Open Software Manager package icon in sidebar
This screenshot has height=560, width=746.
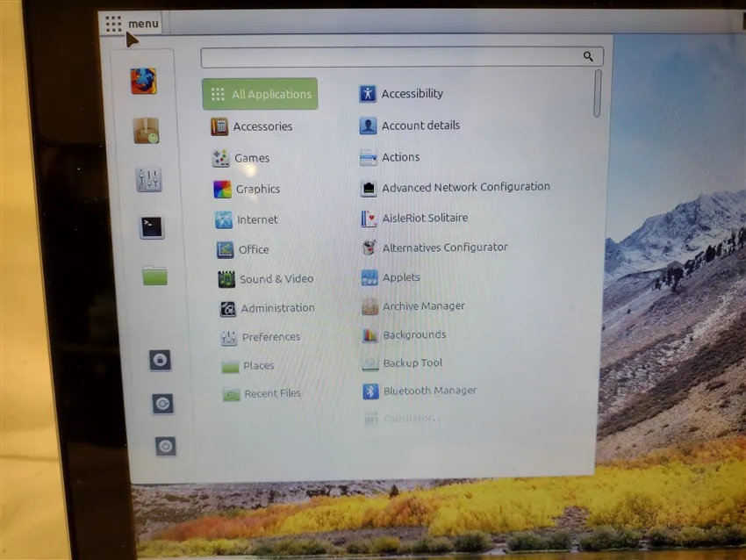point(146,131)
